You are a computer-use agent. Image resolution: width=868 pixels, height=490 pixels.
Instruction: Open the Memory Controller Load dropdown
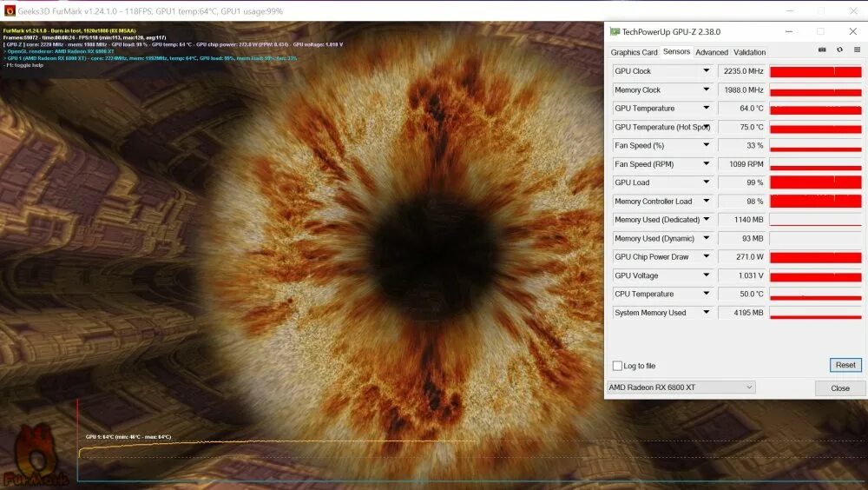707,201
